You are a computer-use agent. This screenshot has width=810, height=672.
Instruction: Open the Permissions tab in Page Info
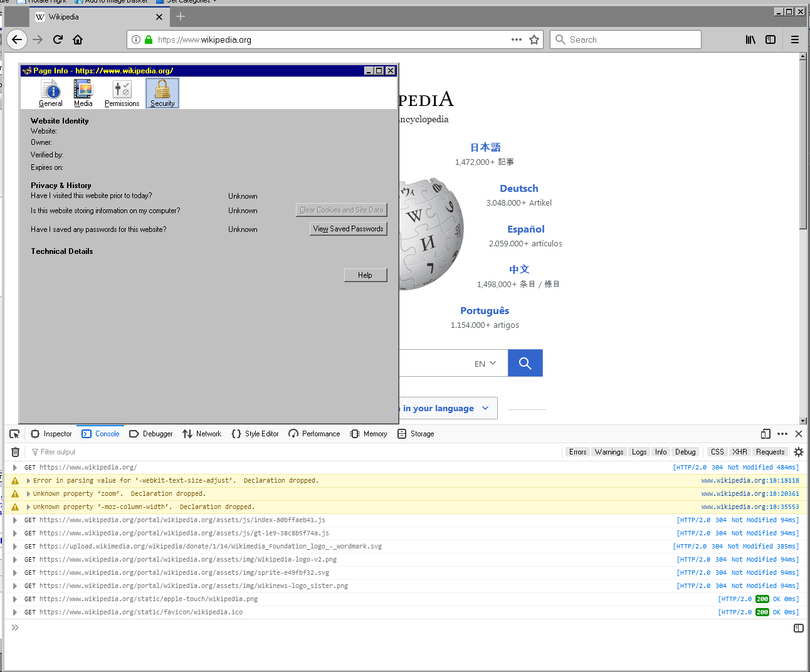pos(122,93)
